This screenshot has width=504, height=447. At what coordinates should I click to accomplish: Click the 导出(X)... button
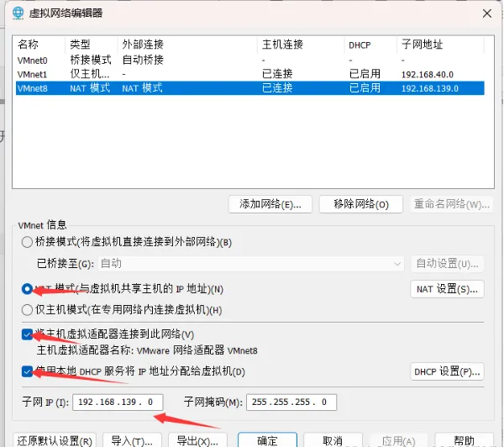(197, 440)
